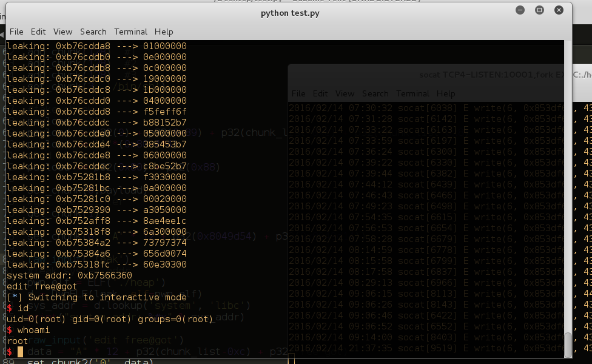Viewport: 592px width, 364px height.
Task: Click the leaking 0xb76cdda8 line
Action: [96, 46]
